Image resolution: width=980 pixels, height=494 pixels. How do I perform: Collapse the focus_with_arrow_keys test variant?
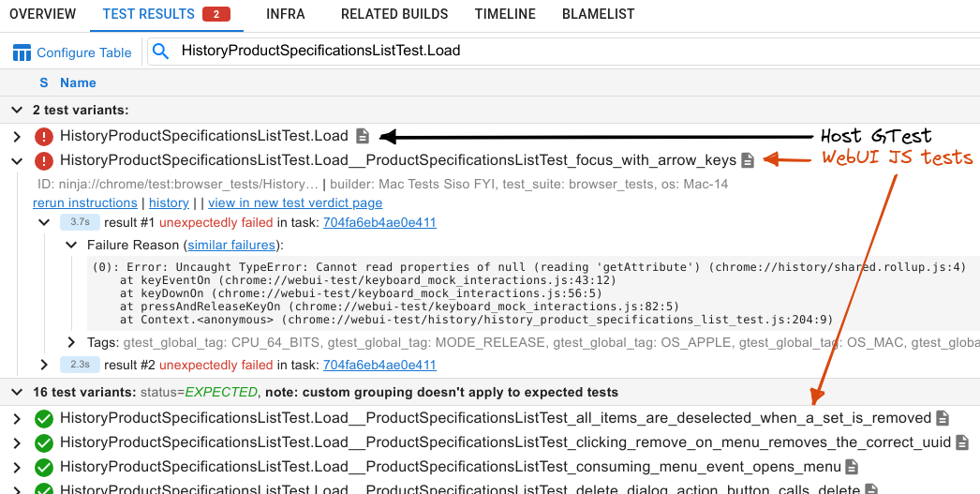click(x=17, y=160)
